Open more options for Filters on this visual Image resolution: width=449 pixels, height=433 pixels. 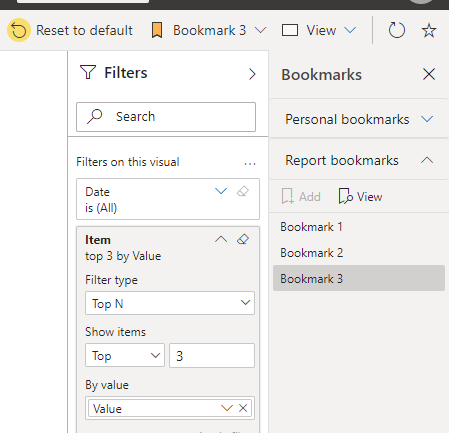coord(250,164)
